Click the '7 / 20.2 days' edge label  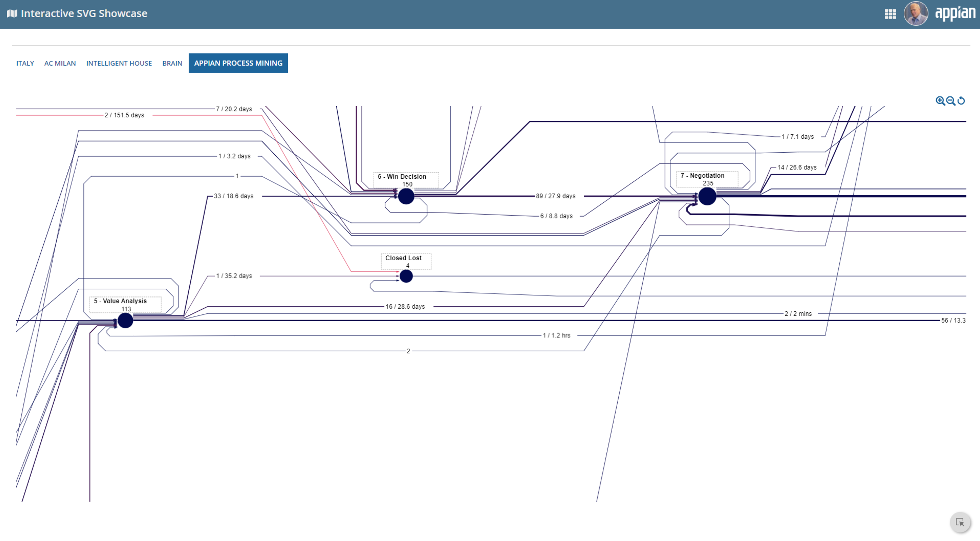pos(234,109)
